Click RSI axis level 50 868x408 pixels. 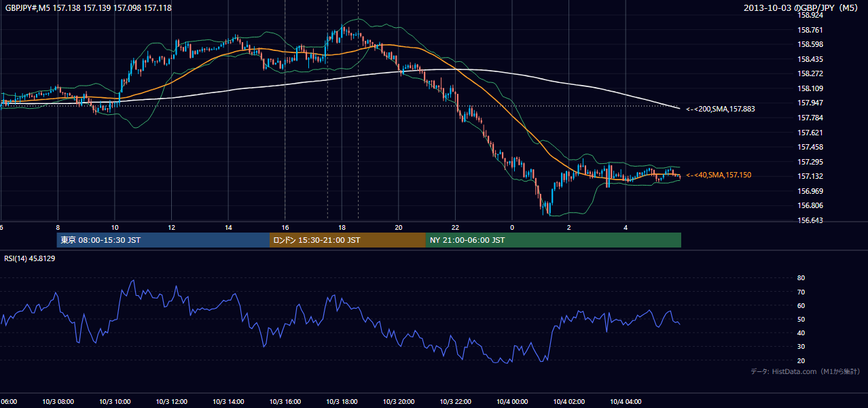[801, 319]
